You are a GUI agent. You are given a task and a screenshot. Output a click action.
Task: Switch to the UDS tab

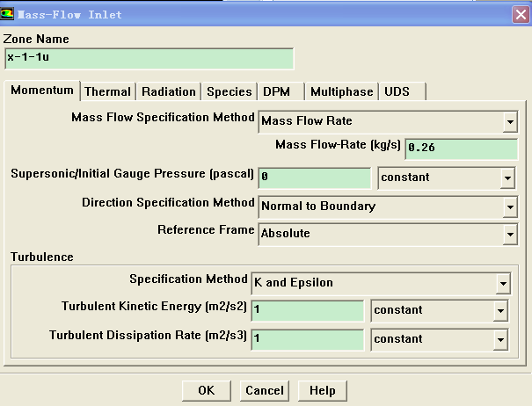tap(397, 91)
